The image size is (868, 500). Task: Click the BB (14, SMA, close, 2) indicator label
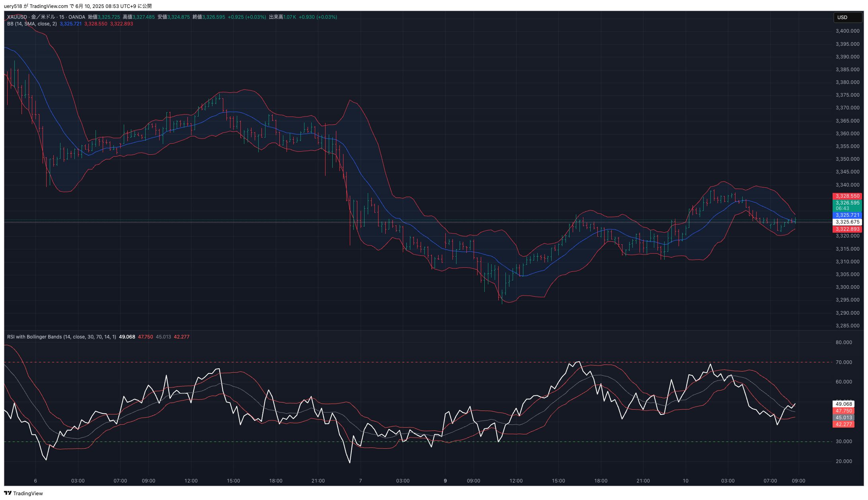click(32, 24)
